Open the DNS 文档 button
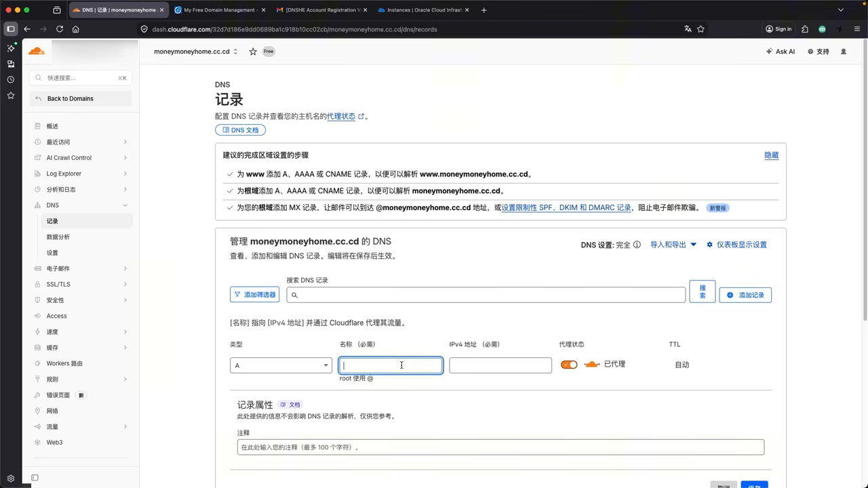 (241, 129)
